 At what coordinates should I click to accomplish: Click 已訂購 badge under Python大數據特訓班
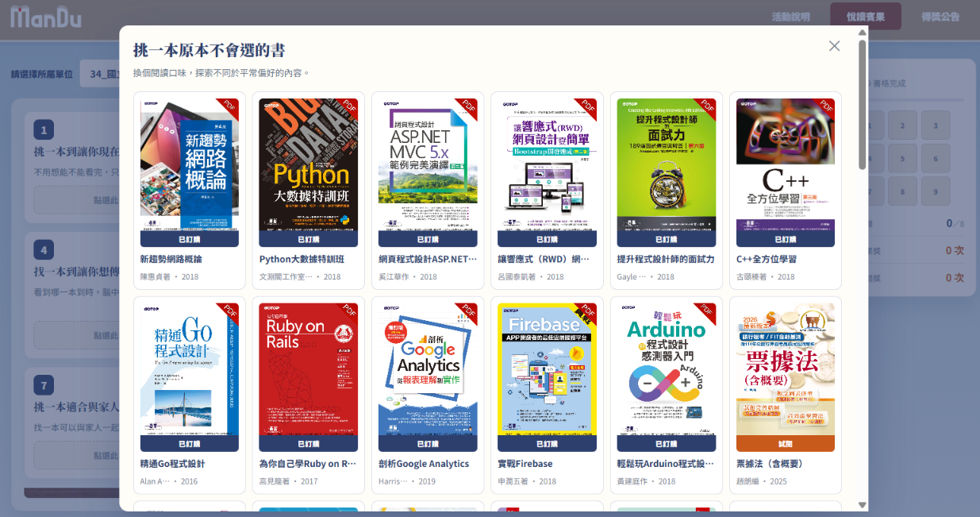[309, 239]
